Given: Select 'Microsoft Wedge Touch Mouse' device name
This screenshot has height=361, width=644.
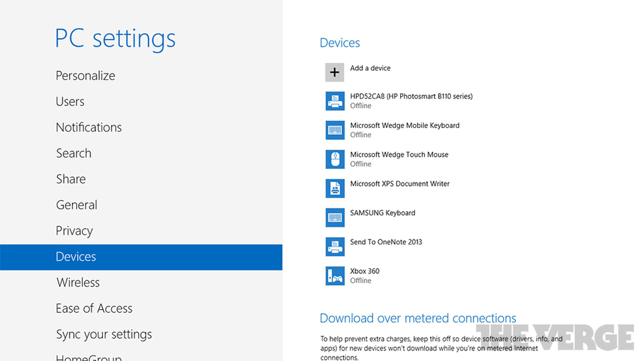Looking at the screenshot, I should [x=399, y=155].
